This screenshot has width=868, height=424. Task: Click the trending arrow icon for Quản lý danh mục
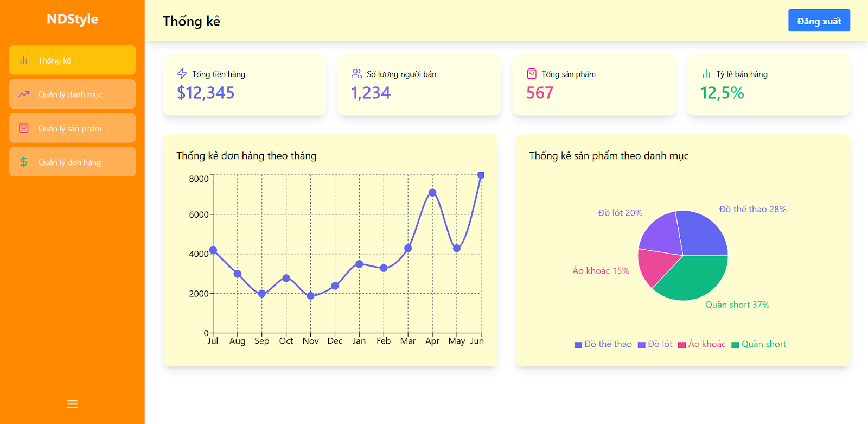(x=24, y=94)
